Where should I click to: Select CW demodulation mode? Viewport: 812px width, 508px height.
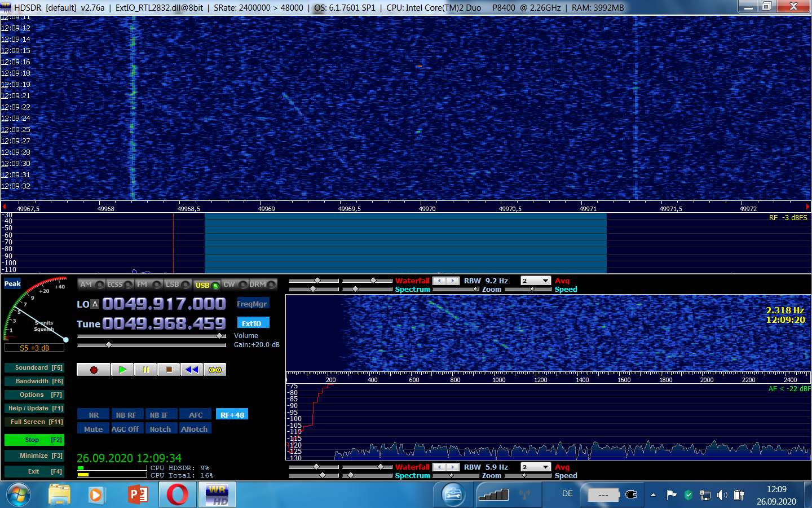point(235,284)
